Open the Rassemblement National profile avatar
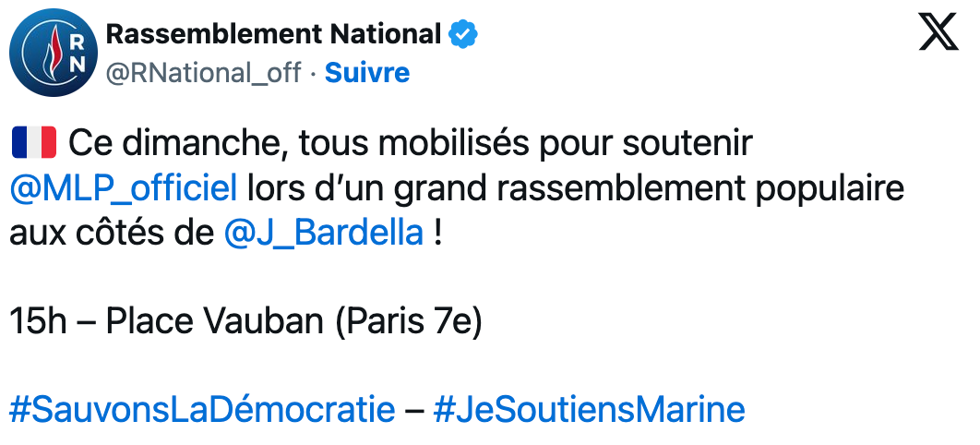 [54, 53]
